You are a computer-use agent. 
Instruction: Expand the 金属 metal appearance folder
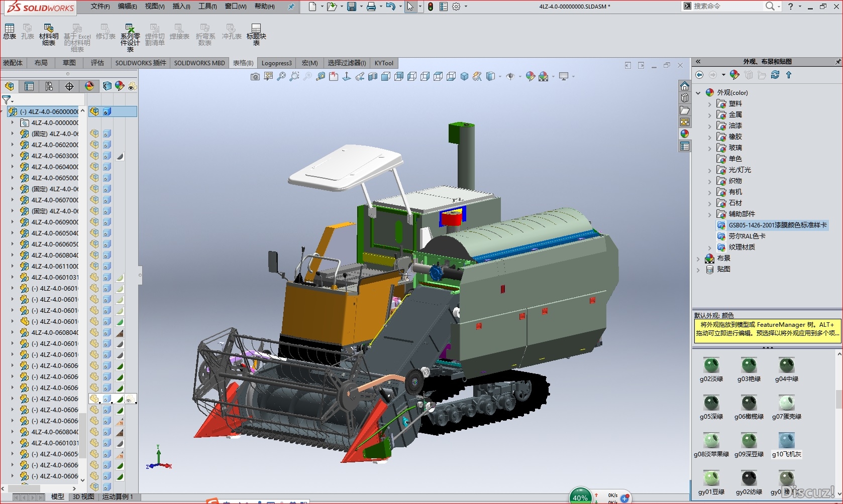click(709, 115)
